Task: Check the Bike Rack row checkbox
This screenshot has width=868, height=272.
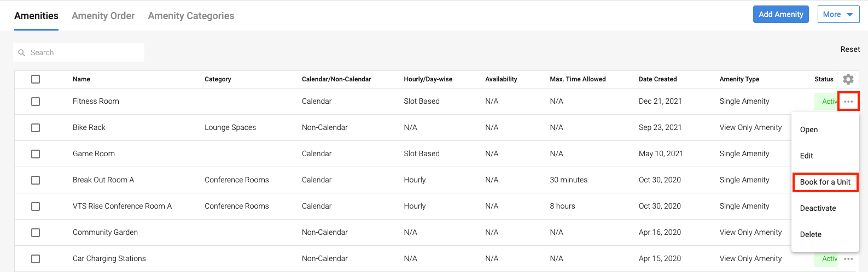Action: [36, 128]
